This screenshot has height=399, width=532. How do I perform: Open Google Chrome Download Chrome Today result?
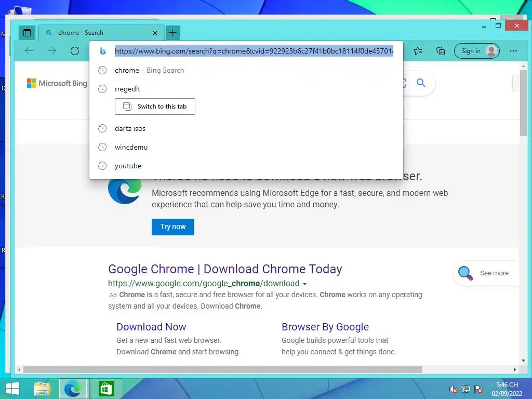click(225, 269)
